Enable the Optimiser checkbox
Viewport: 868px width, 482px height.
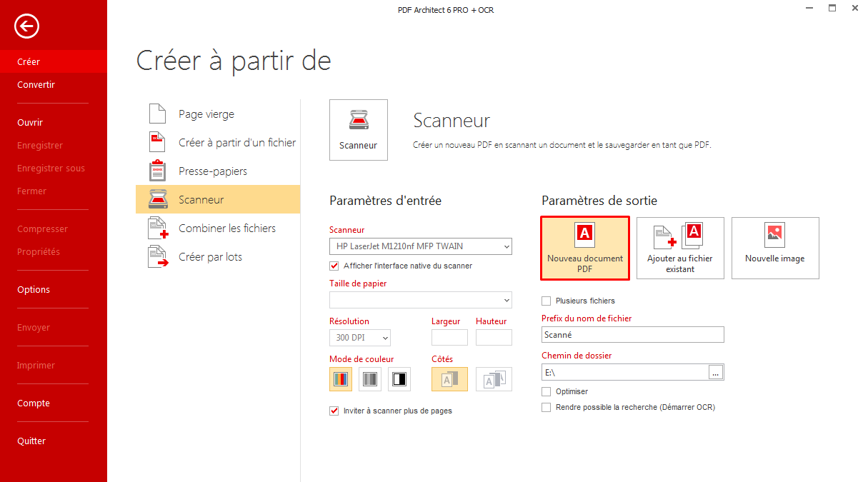pyautogui.click(x=547, y=391)
